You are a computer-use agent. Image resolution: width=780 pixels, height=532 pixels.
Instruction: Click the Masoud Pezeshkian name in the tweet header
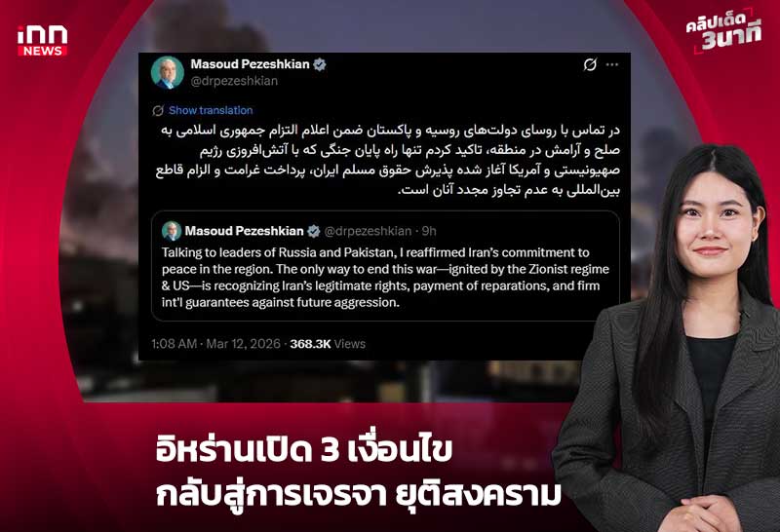[x=250, y=64]
